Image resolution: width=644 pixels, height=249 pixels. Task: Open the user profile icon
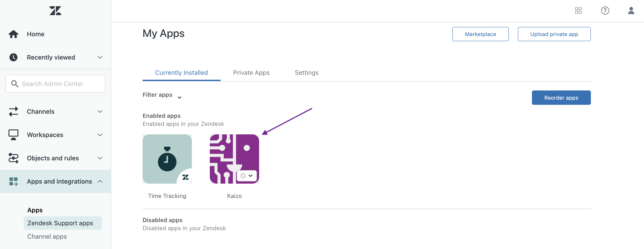[631, 11]
